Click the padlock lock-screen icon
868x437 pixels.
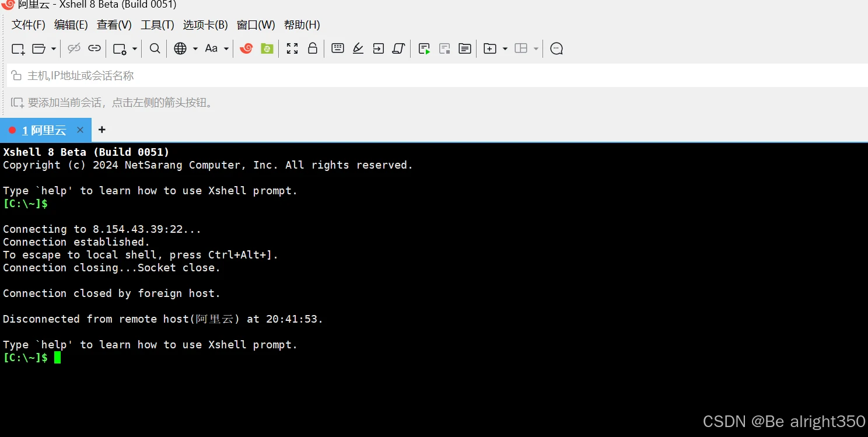coord(313,48)
